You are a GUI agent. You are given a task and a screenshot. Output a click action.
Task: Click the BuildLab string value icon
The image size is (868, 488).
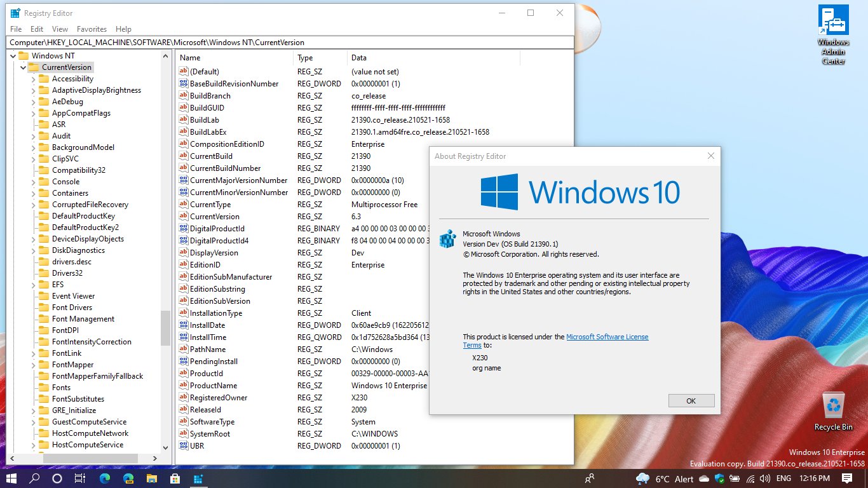(184, 120)
